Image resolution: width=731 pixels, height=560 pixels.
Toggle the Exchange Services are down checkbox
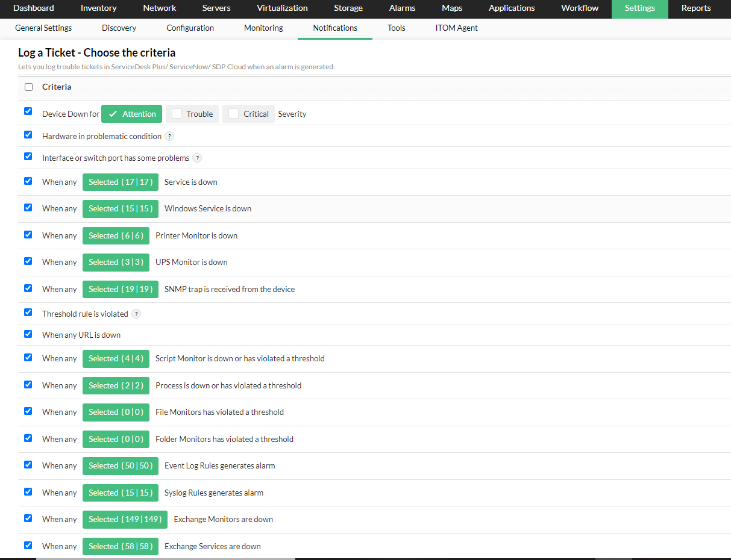coord(28,545)
